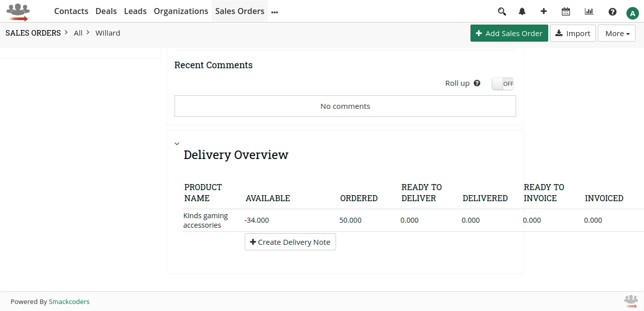This screenshot has height=311, width=644.
Task: Follow the Smackcoders link in the footer
Action: [69, 301]
